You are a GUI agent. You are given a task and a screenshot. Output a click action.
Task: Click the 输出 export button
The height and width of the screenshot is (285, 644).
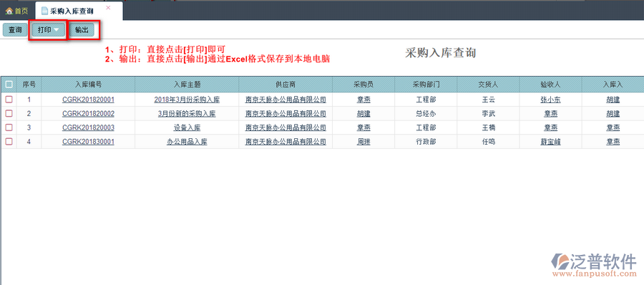[x=82, y=30]
